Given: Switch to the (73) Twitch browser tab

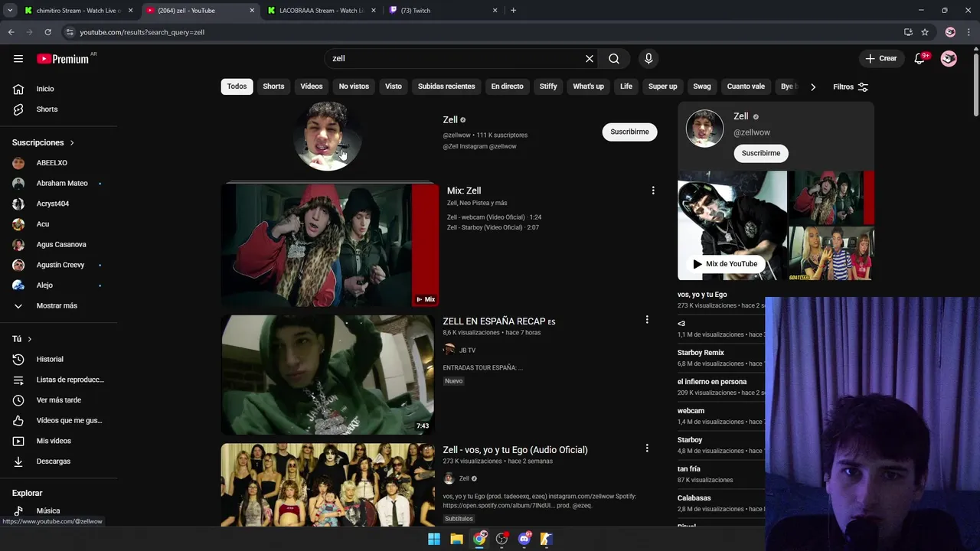Looking at the screenshot, I should (x=443, y=11).
